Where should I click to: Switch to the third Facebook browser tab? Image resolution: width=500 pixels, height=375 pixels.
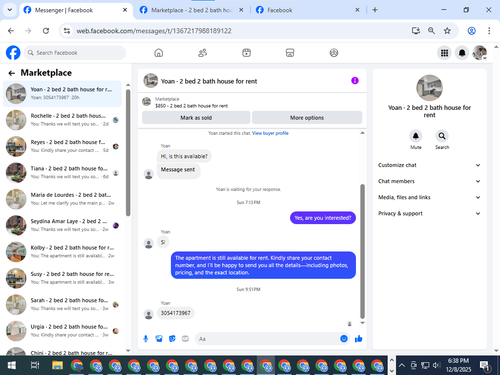click(307, 10)
